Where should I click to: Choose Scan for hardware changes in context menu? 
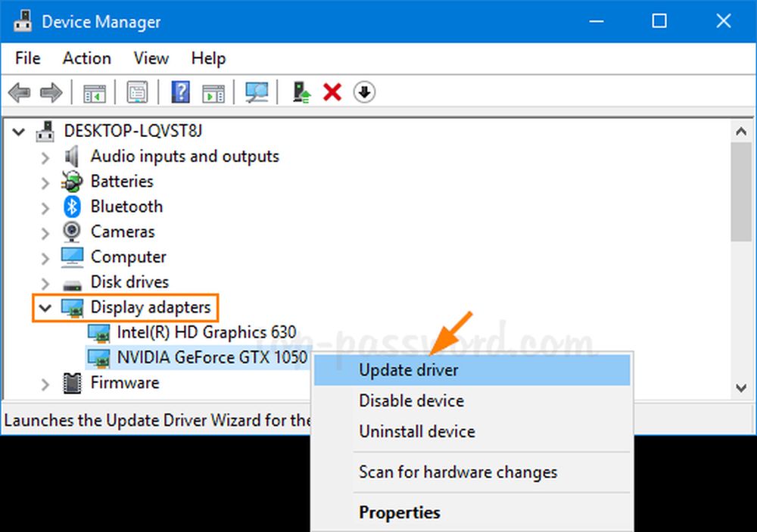[472, 471]
